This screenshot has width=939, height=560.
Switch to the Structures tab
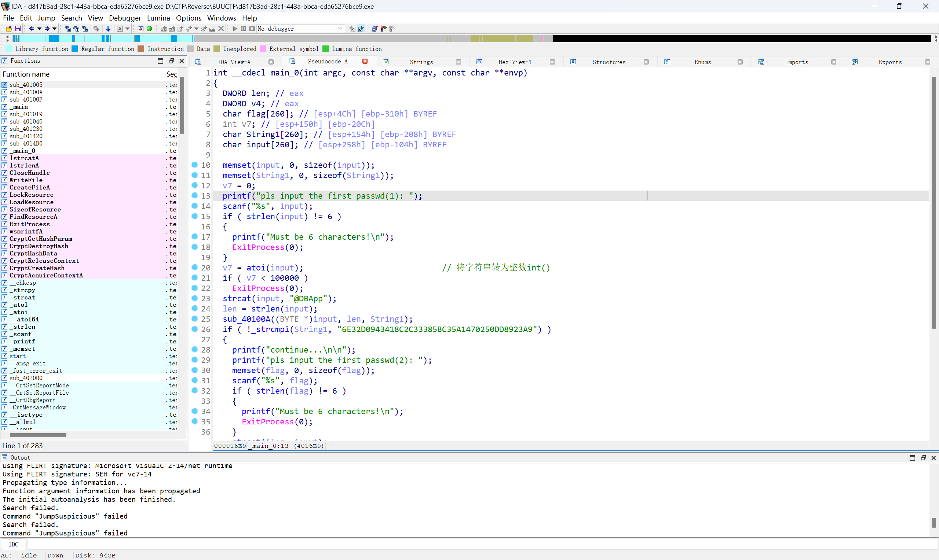tap(609, 62)
